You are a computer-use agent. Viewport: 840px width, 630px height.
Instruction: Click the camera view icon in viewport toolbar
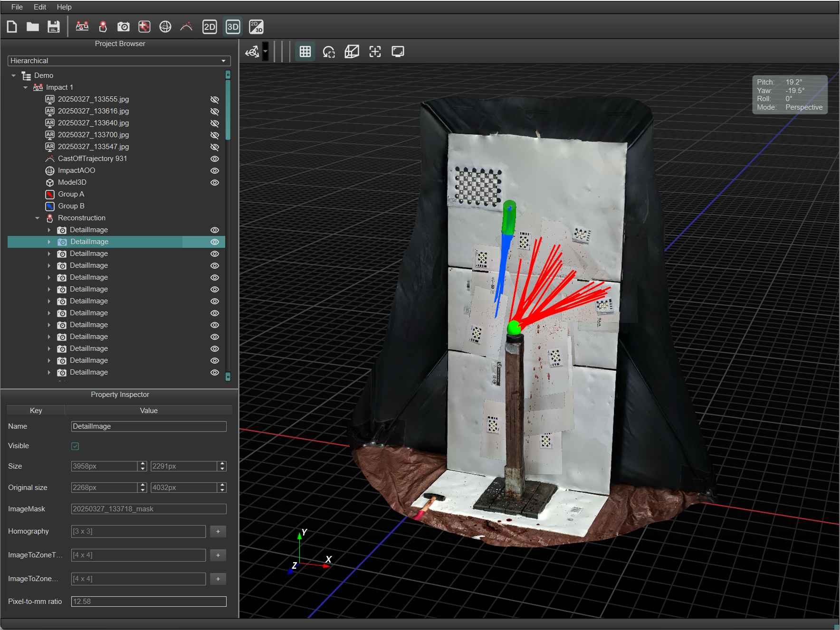click(x=252, y=51)
